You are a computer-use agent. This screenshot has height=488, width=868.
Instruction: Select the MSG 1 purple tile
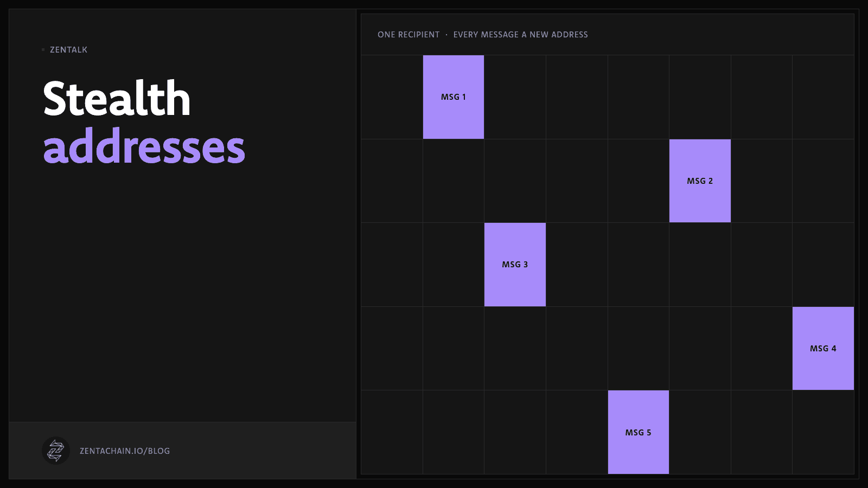point(454,97)
